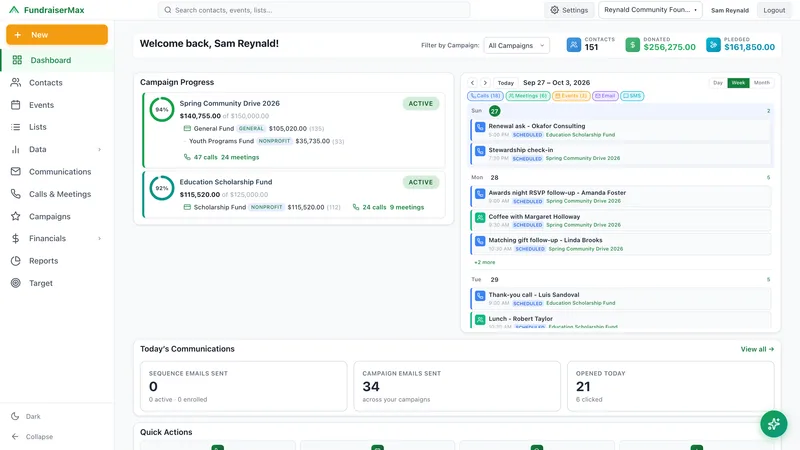Click the orange New button

coord(57,35)
